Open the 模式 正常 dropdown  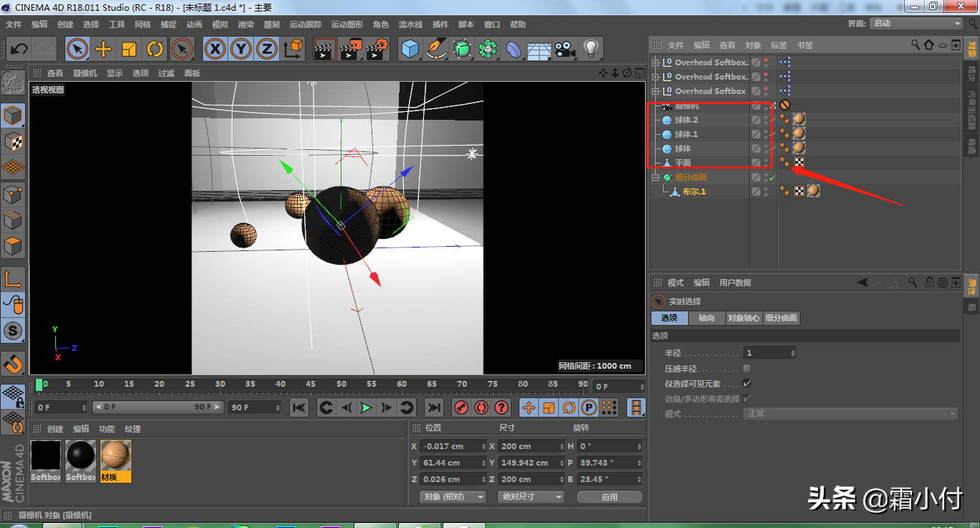[x=851, y=414]
